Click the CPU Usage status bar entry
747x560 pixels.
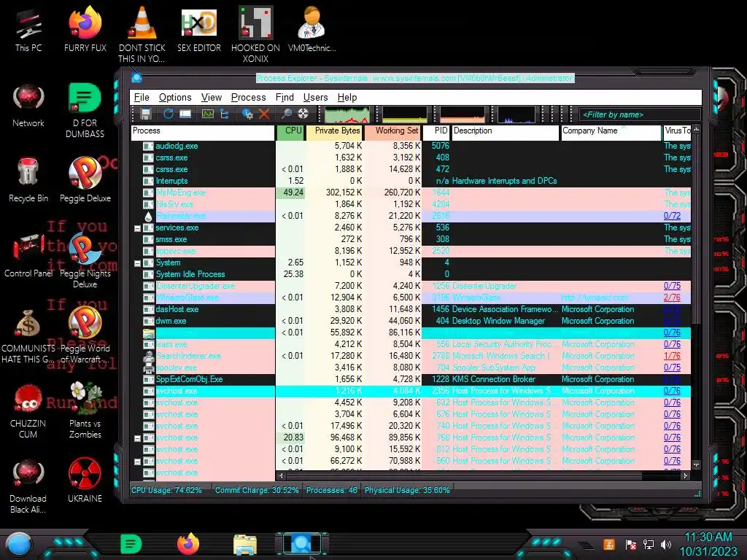166,490
